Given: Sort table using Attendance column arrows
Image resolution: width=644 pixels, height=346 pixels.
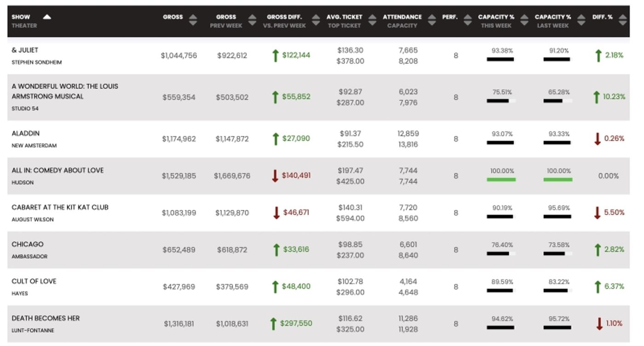Looking at the screenshot, I should [431, 21].
